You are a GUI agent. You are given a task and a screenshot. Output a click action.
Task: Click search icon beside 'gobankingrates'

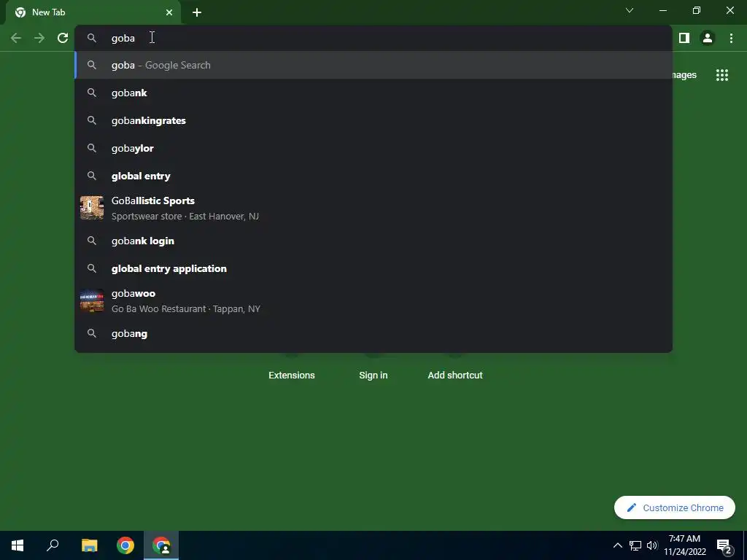coord(92,120)
